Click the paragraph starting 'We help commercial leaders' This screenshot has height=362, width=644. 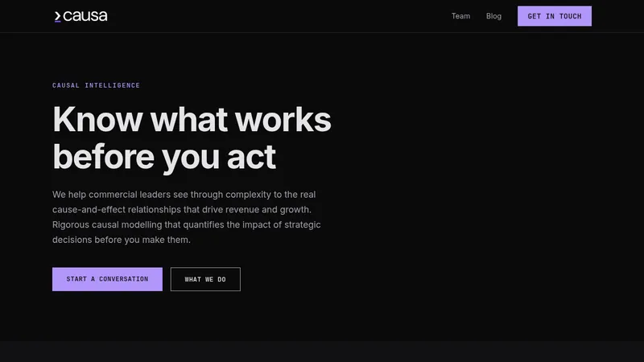point(187,217)
